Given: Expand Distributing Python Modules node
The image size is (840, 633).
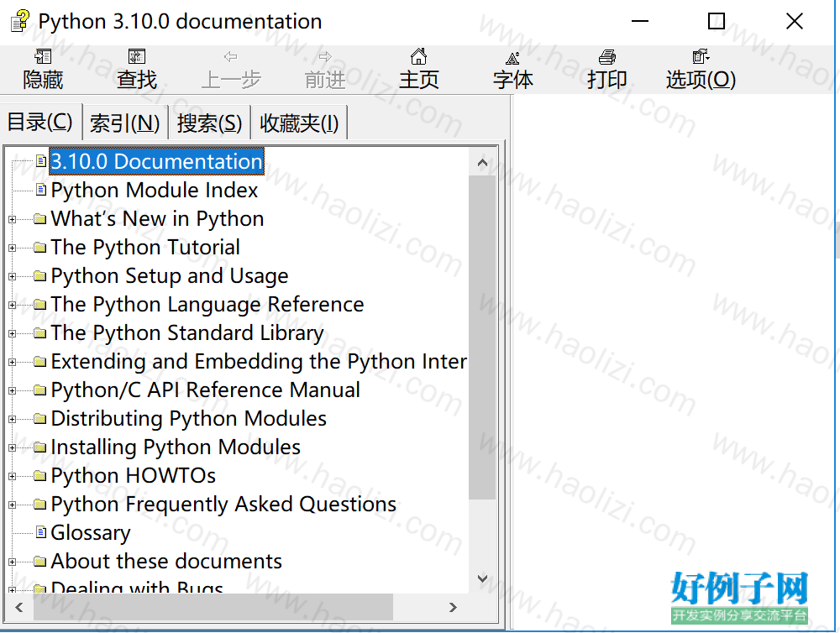Looking at the screenshot, I should (x=13, y=419).
